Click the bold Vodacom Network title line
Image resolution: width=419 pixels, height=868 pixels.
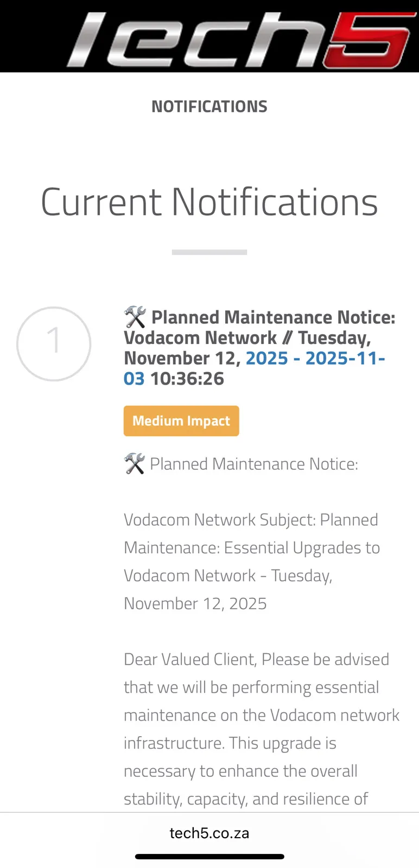pos(200,338)
